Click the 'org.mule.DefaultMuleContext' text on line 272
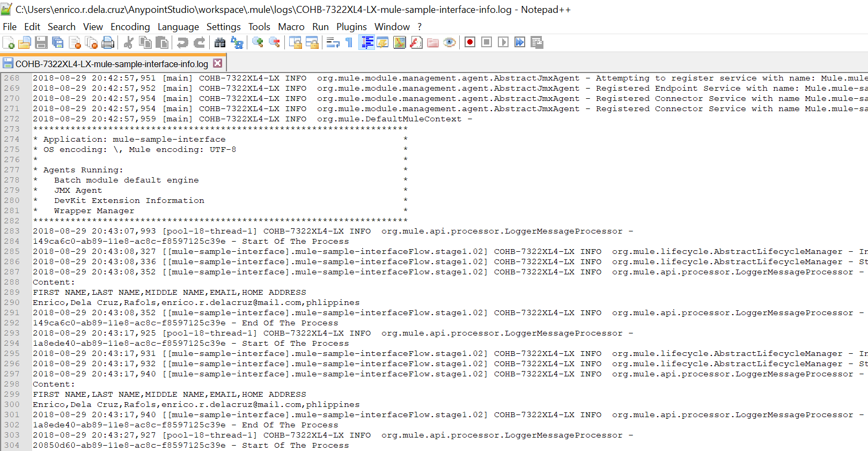The image size is (868, 451). pyautogui.click(x=389, y=119)
